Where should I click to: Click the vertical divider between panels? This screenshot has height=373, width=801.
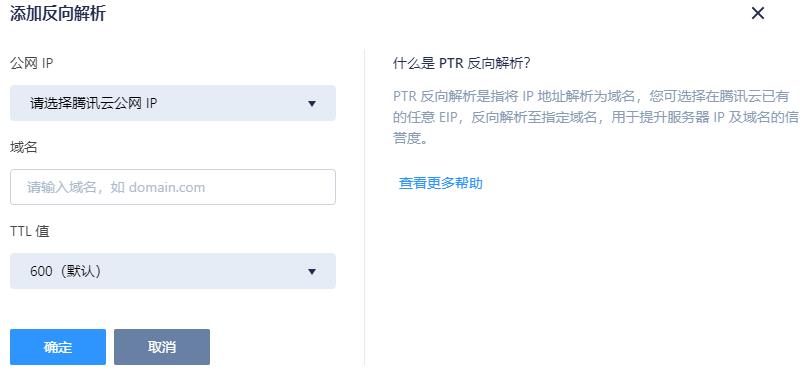click(364, 207)
